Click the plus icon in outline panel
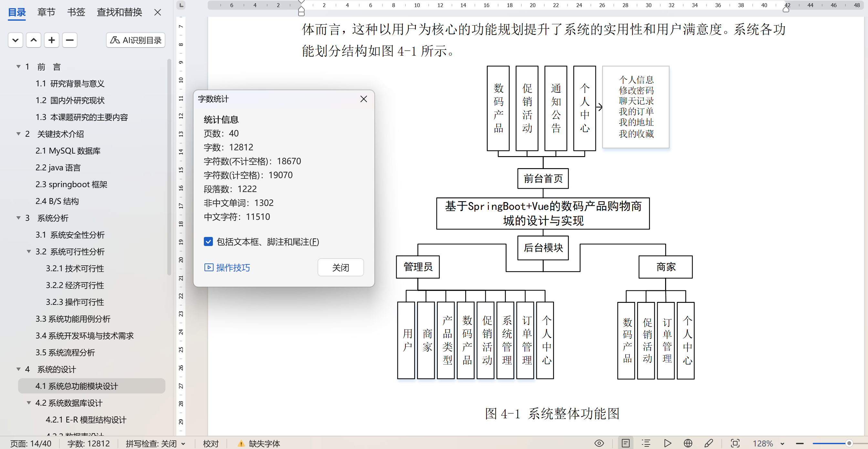 (52, 40)
